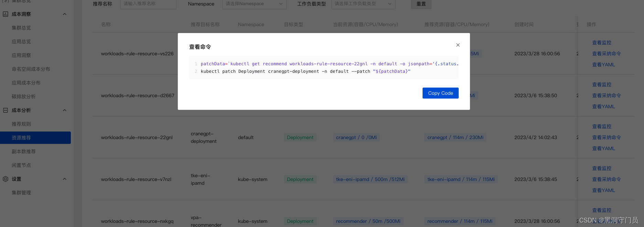Go to 命名空间成本分布
Image resolution: width=644 pixels, height=227 pixels.
(31, 69)
